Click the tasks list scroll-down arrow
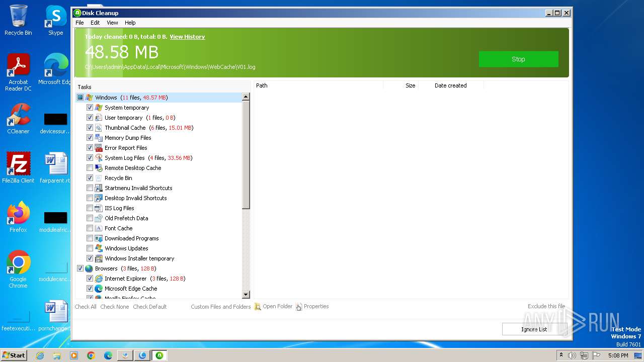 (x=246, y=295)
